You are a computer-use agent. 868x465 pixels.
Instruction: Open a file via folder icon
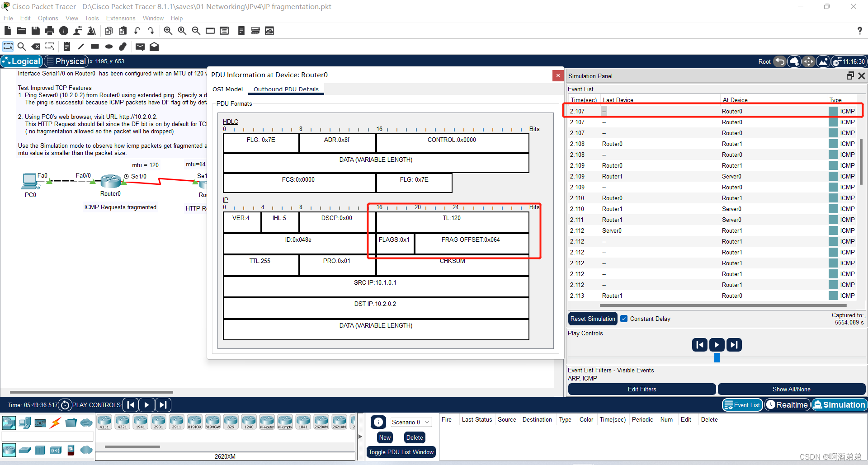pyautogui.click(x=21, y=31)
